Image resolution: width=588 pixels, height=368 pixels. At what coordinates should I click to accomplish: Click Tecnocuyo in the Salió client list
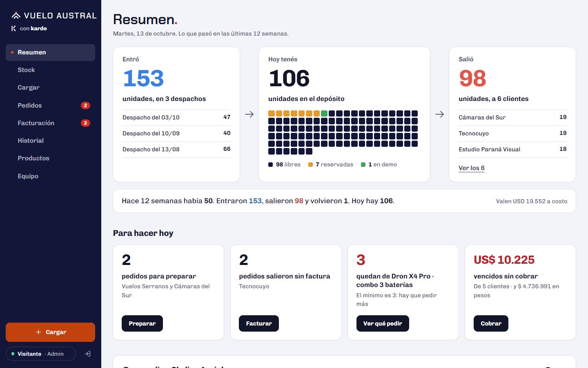coord(512,133)
